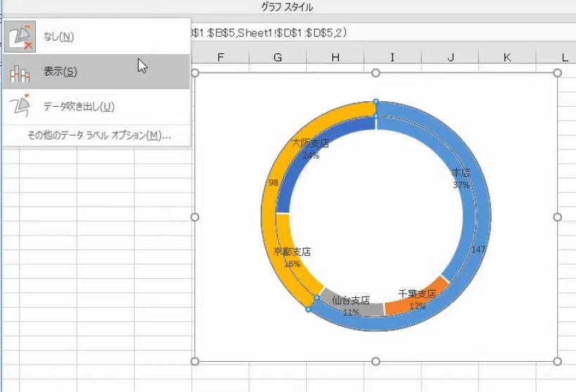Viewport: 576px width, 392px height.
Task: Select column J header
Action: click(x=450, y=58)
